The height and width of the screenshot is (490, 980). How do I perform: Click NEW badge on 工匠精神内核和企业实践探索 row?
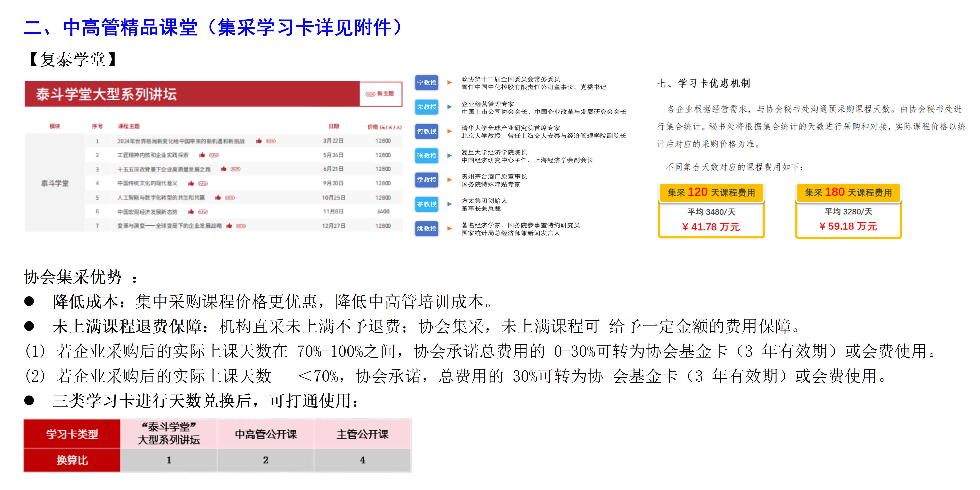click(x=214, y=155)
